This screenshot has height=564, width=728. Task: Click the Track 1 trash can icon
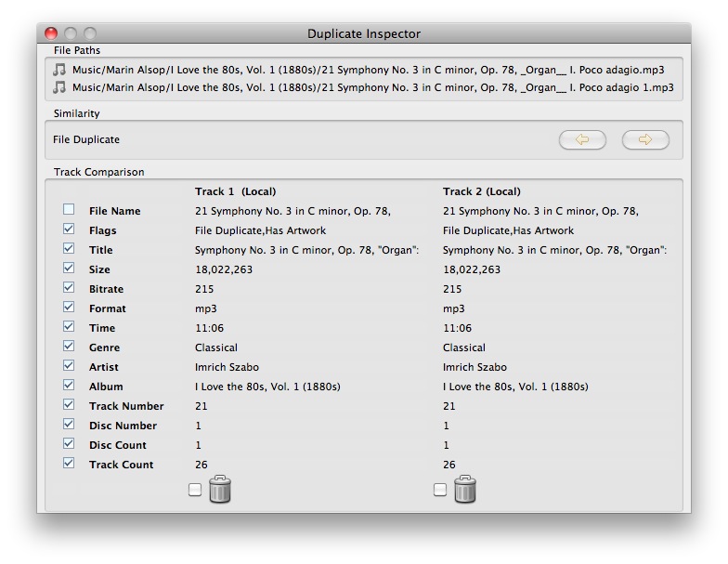219,489
